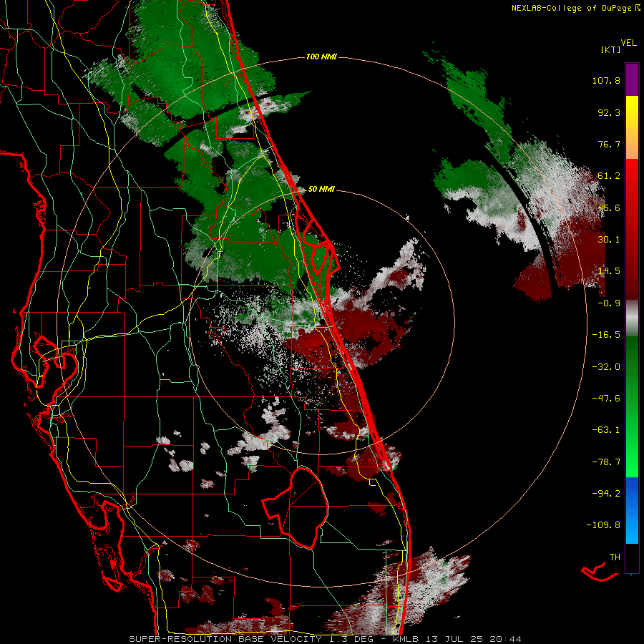Click the -78.7 value on the velocity scale

coord(606,462)
